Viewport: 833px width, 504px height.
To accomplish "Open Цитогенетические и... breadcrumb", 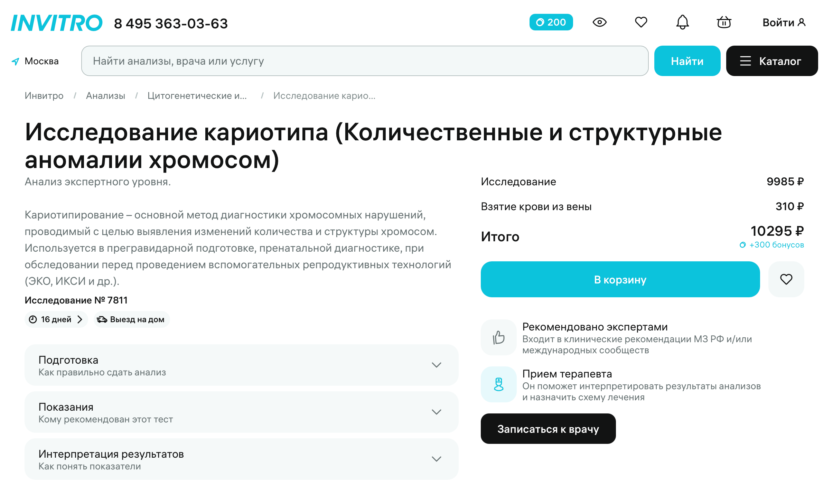I will pyautogui.click(x=197, y=95).
